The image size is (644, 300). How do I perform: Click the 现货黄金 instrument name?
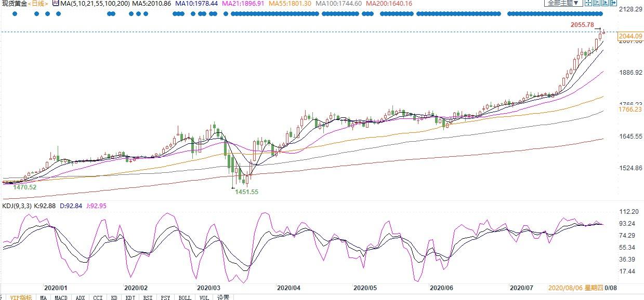[x=14, y=4]
